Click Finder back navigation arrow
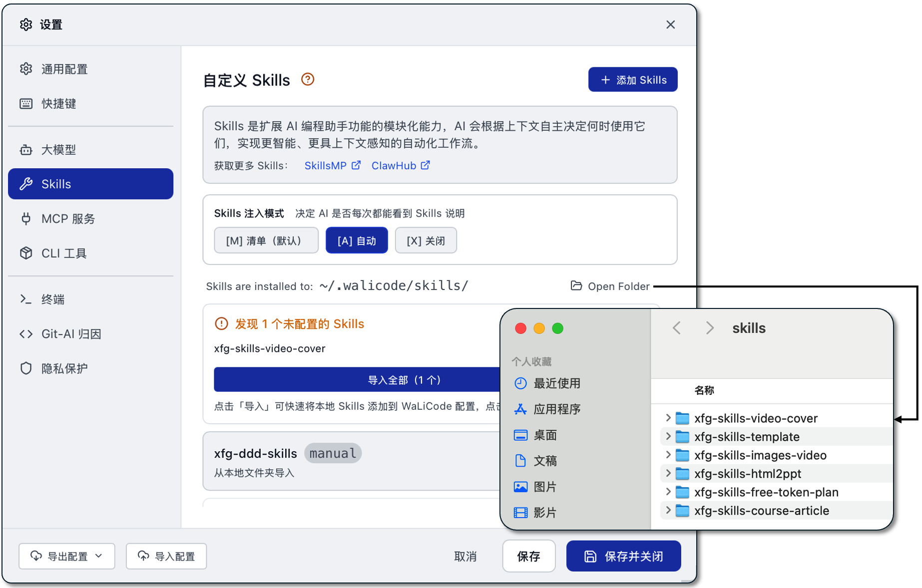Image resolution: width=922 pixels, height=588 pixels. [677, 328]
